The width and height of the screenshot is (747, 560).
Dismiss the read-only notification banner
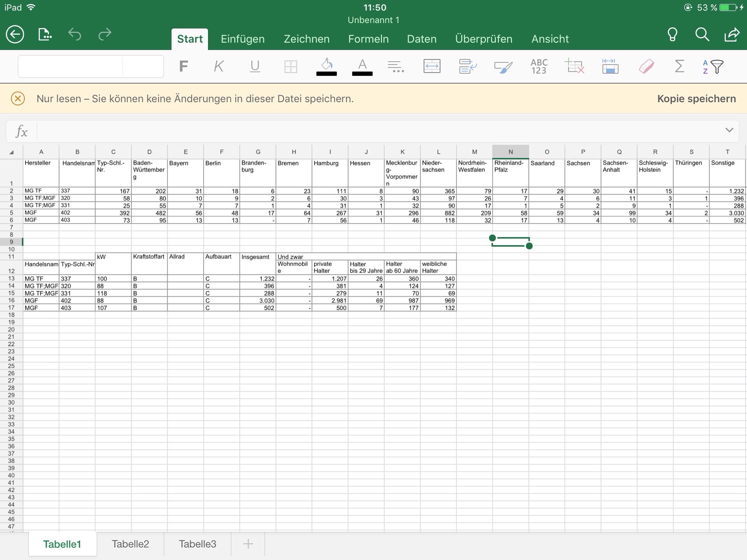(x=18, y=99)
